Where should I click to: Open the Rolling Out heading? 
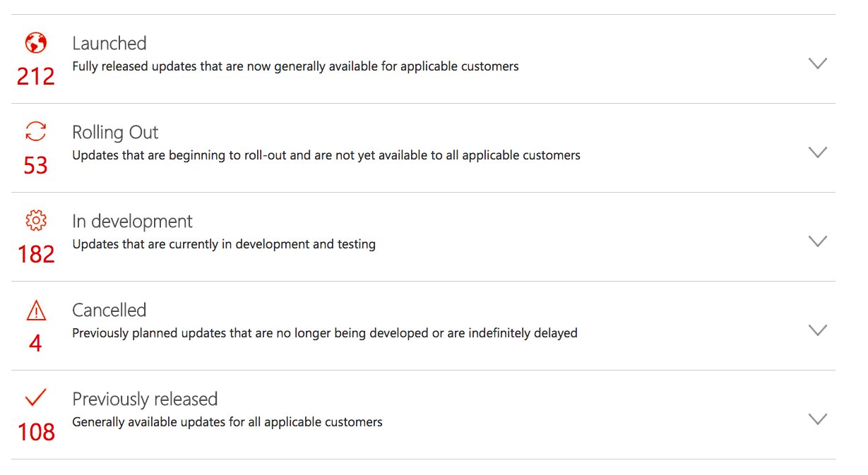point(115,133)
